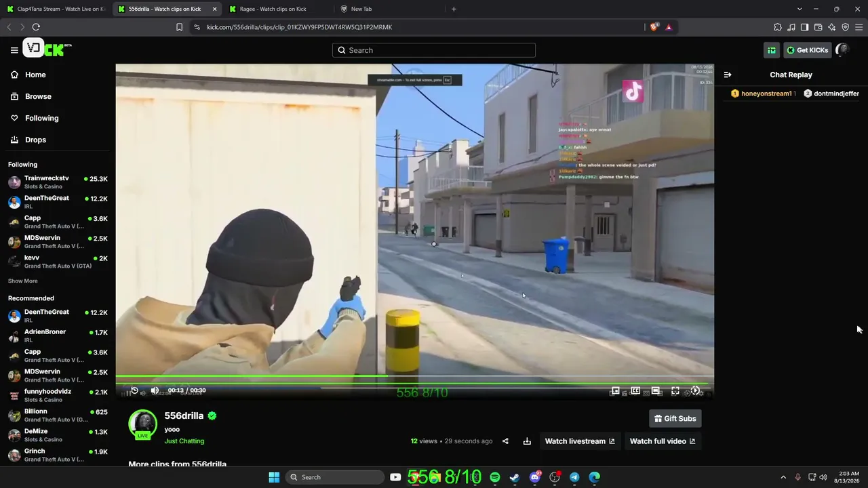Toggle the browser sidebar panel
Image resolution: width=868 pixels, height=488 pixels.
(x=805, y=27)
